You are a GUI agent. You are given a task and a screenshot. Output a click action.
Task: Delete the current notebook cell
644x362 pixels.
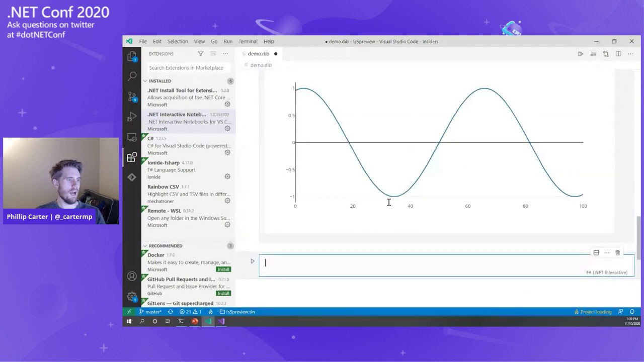click(x=618, y=253)
